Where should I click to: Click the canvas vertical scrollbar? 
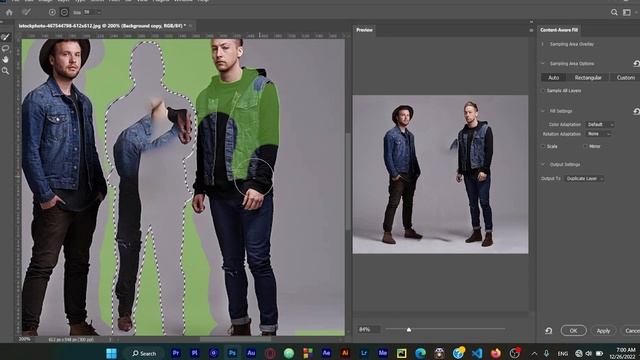(x=347, y=181)
